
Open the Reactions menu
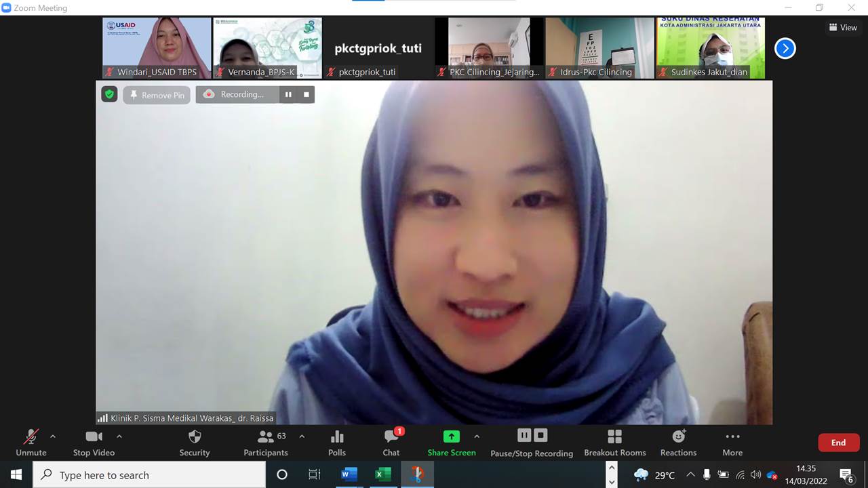pyautogui.click(x=678, y=443)
